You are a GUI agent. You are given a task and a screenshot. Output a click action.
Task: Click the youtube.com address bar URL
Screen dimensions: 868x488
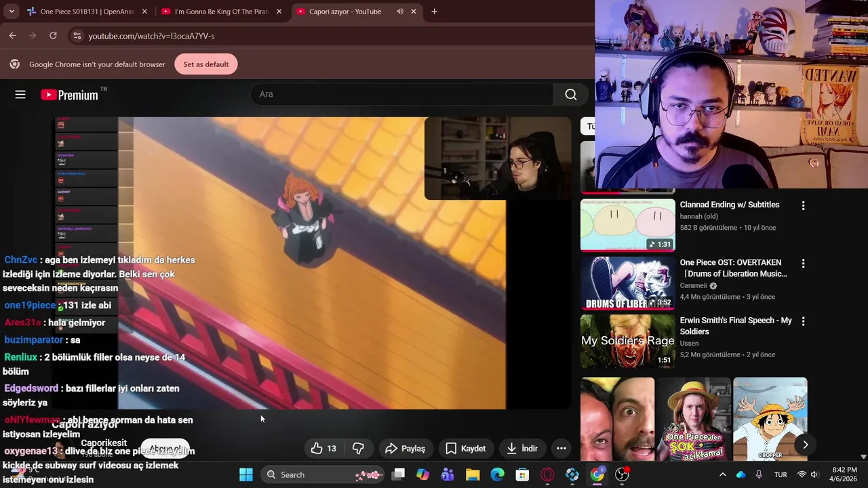[151, 36]
